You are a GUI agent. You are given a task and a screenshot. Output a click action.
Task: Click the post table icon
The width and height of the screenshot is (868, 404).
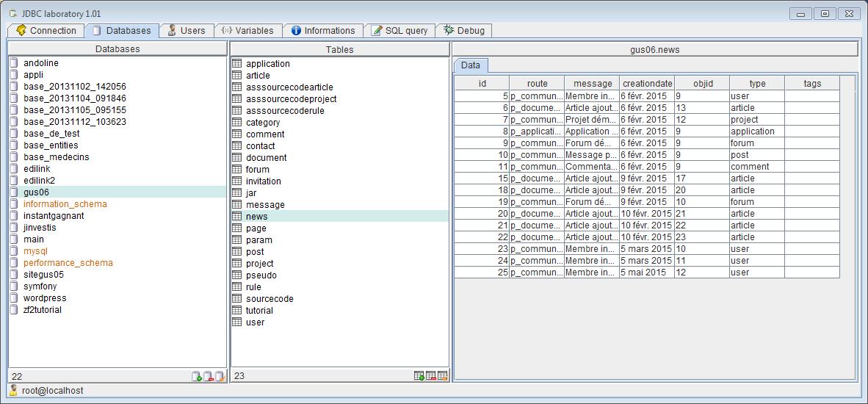(x=237, y=251)
